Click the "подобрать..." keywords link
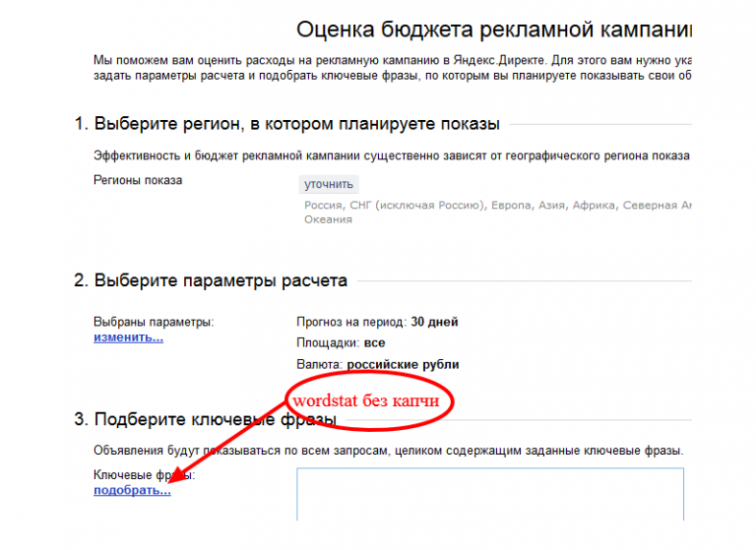 [x=132, y=490]
